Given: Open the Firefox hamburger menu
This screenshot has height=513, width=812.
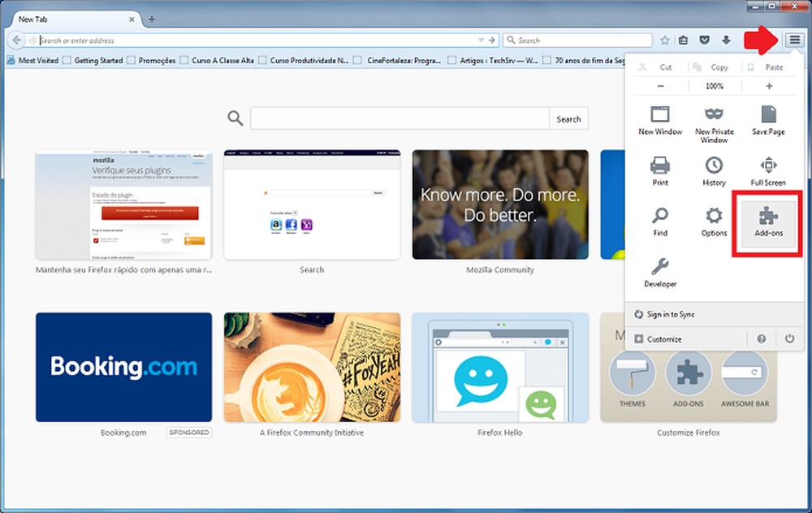Looking at the screenshot, I should click(x=793, y=39).
